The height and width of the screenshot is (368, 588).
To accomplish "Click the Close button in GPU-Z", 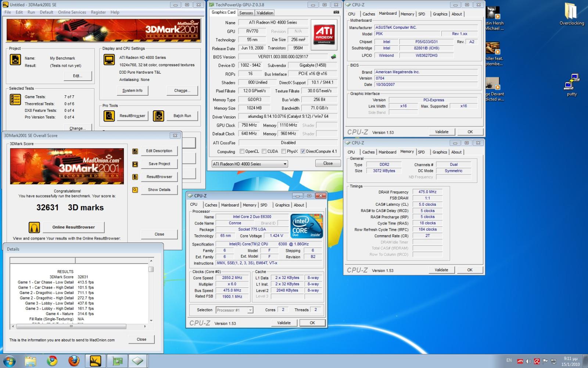I will 328,163.
